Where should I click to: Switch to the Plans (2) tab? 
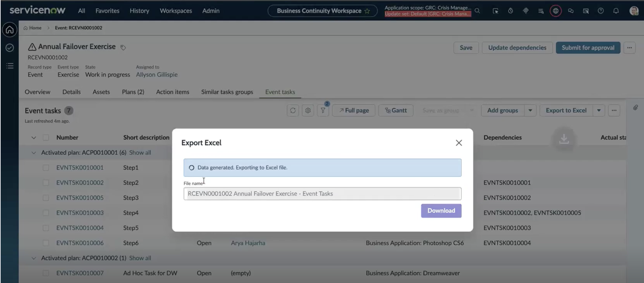[133, 92]
